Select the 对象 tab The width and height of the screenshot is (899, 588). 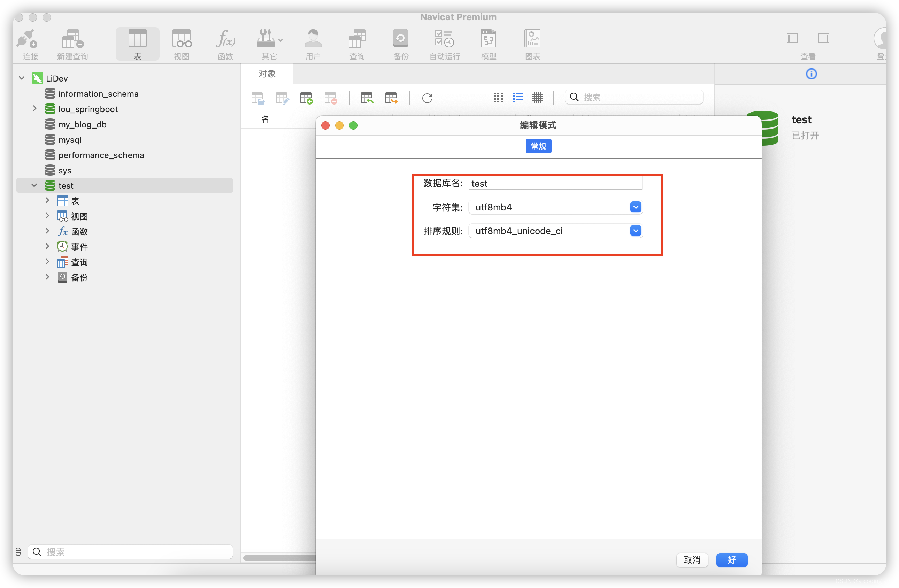coord(267,73)
